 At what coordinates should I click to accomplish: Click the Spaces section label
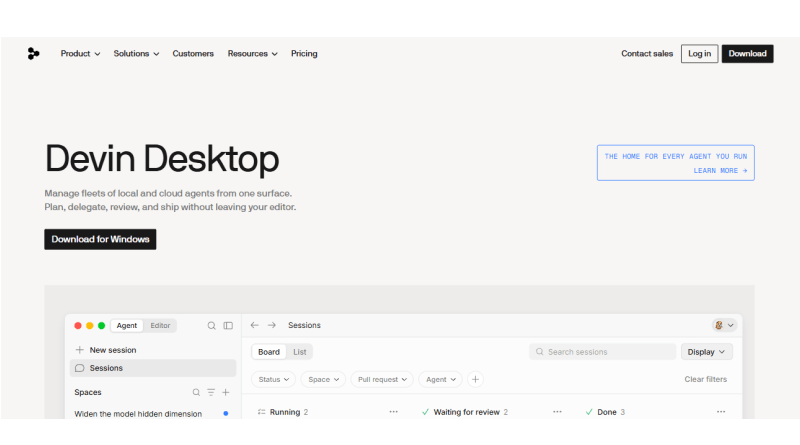click(x=88, y=392)
